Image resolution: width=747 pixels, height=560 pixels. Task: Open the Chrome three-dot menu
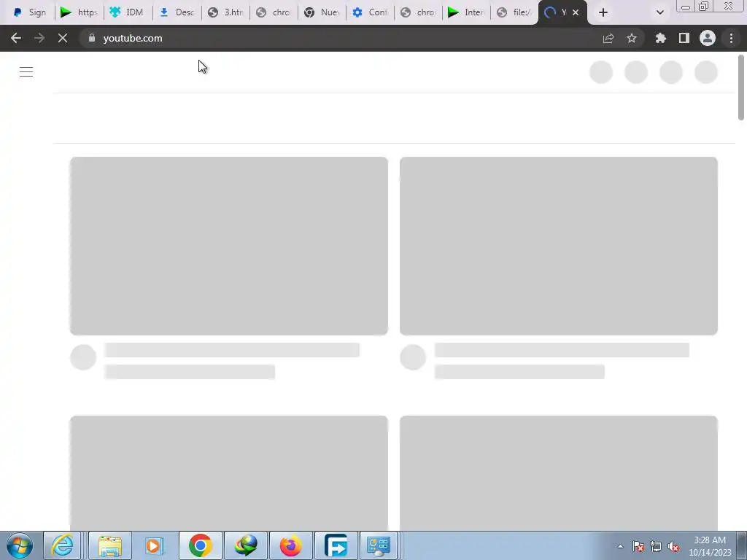point(731,38)
